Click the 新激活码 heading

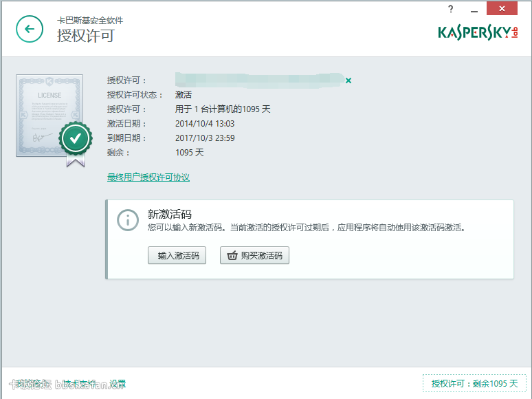pyautogui.click(x=169, y=214)
